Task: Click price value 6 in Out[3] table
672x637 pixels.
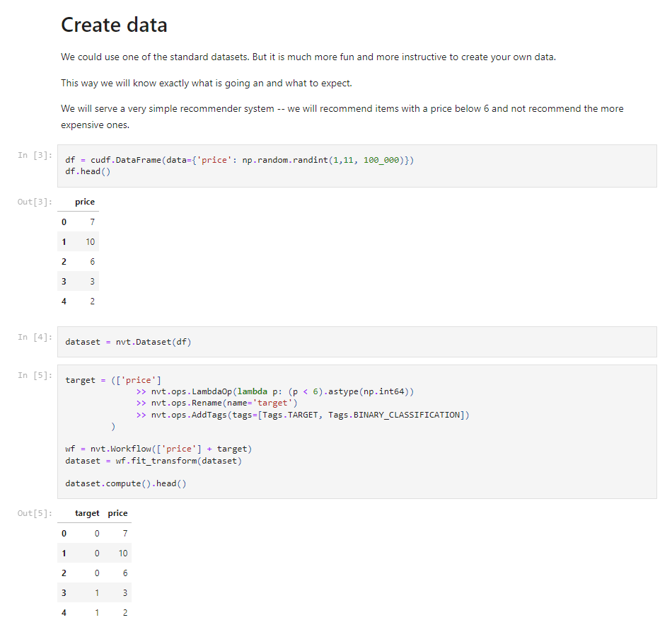Action: click(92, 262)
